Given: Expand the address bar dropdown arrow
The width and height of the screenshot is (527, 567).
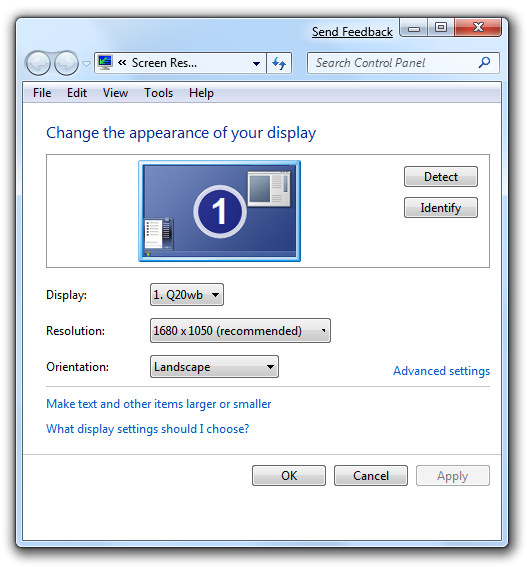Looking at the screenshot, I should [256, 64].
